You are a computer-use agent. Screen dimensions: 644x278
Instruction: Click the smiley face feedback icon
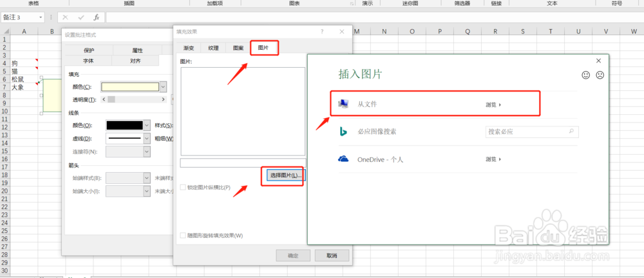pos(586,75)
